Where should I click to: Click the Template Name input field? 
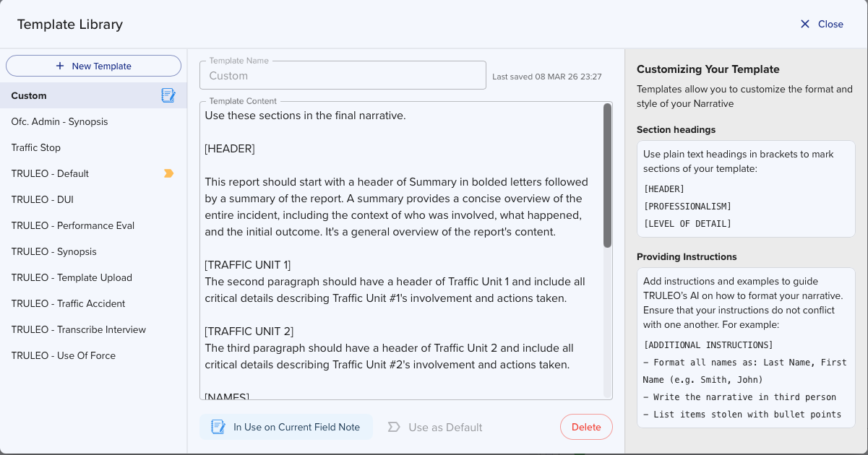pyautogui.click(x=343, y=76)
